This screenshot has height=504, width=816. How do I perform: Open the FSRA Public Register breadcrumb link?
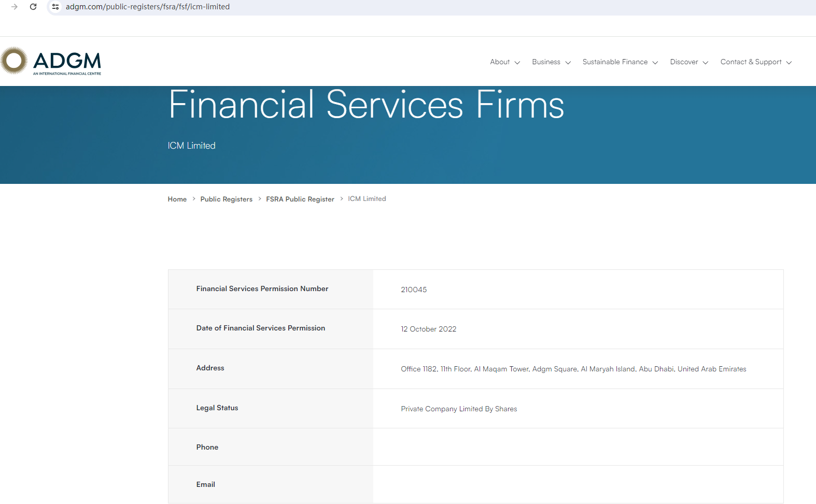click(300, 199)
